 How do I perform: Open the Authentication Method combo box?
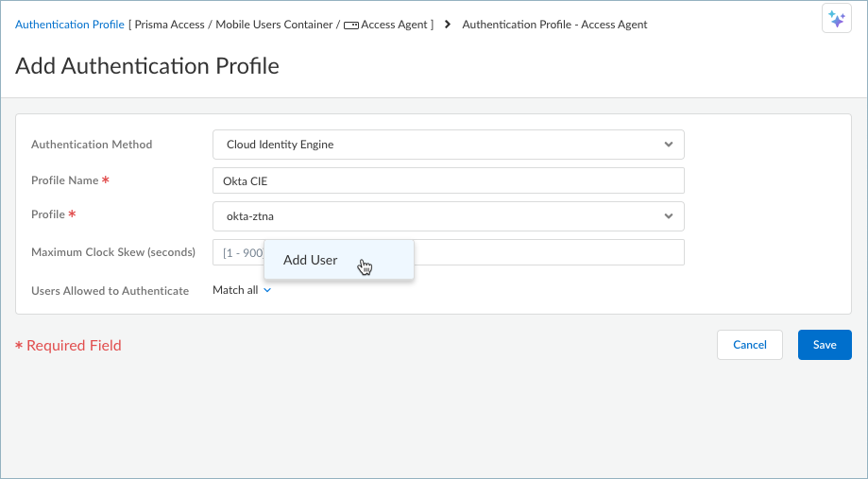pos(448,145)
